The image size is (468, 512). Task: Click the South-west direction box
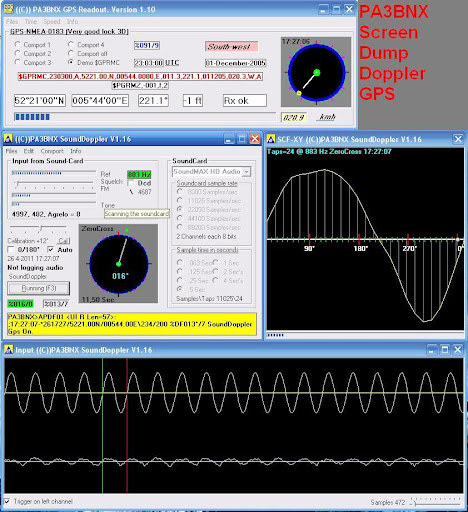click(231, 46)
